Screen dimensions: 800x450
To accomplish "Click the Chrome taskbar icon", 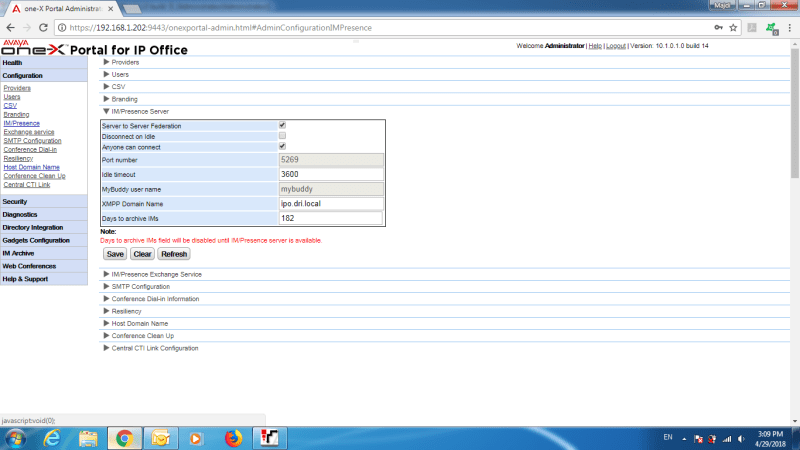I will pyautogui.click(x=124, y=438).
